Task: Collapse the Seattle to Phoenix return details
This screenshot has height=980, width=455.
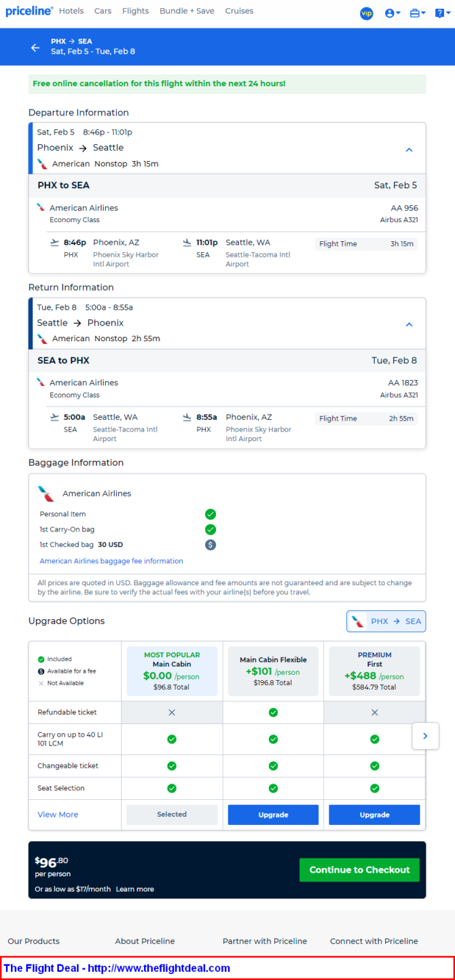Action: (x=409, y=324)
